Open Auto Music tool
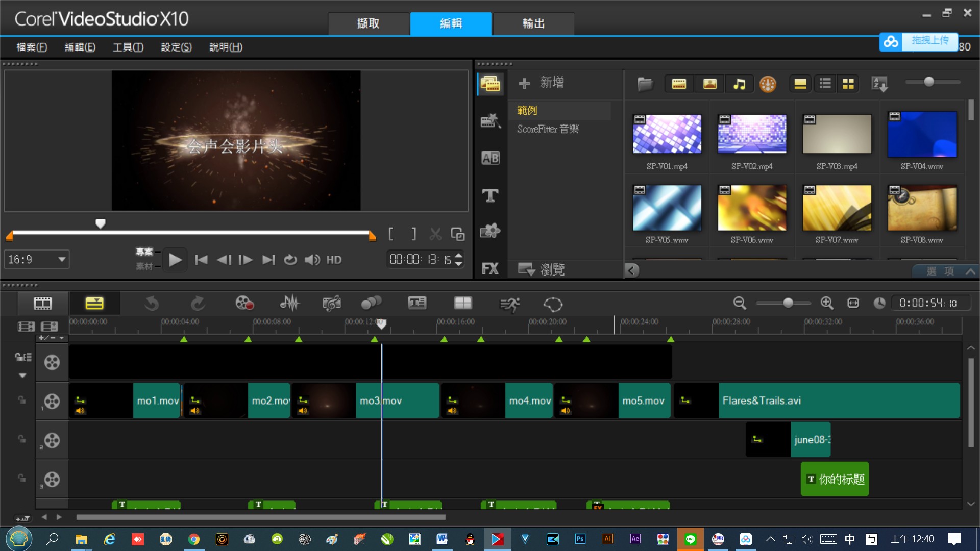The height and width of the screenshot is (551, 980). click(332, 304)
